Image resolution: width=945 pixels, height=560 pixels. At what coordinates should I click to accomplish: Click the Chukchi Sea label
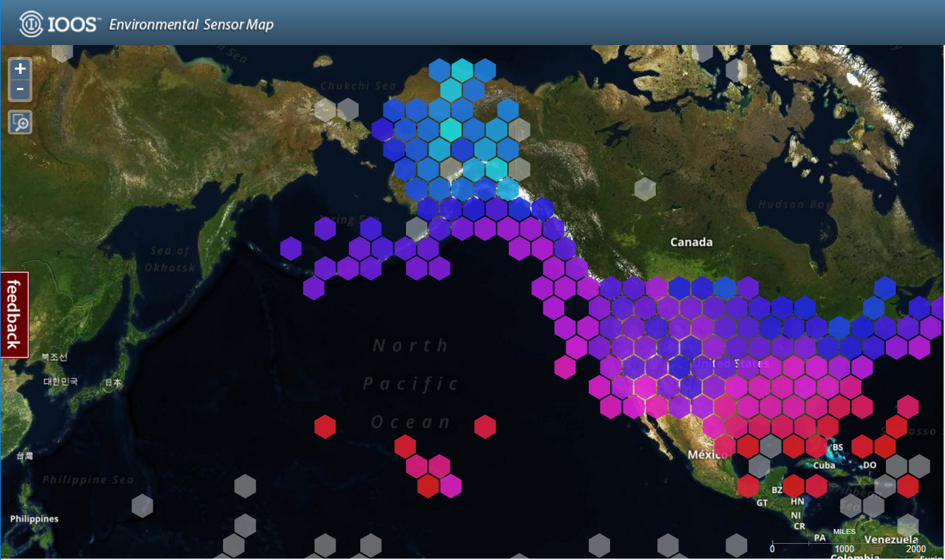(x=358, y=86)
